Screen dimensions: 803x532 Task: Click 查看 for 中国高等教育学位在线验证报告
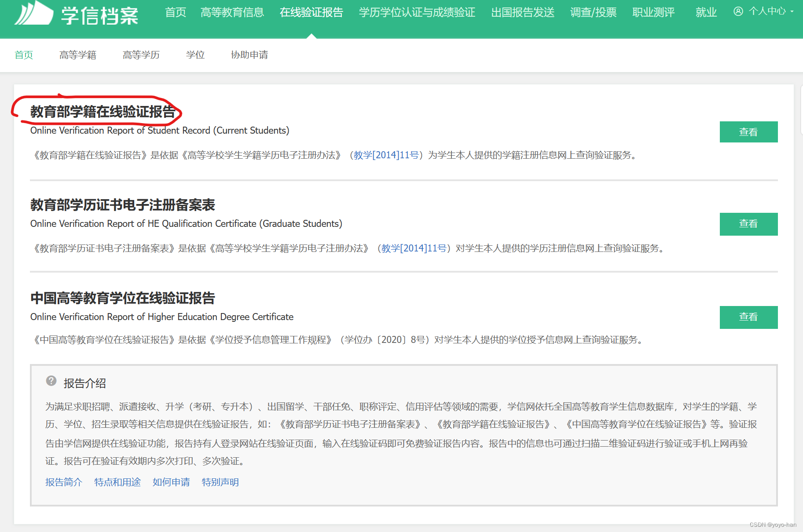click(x=748, y=317)
